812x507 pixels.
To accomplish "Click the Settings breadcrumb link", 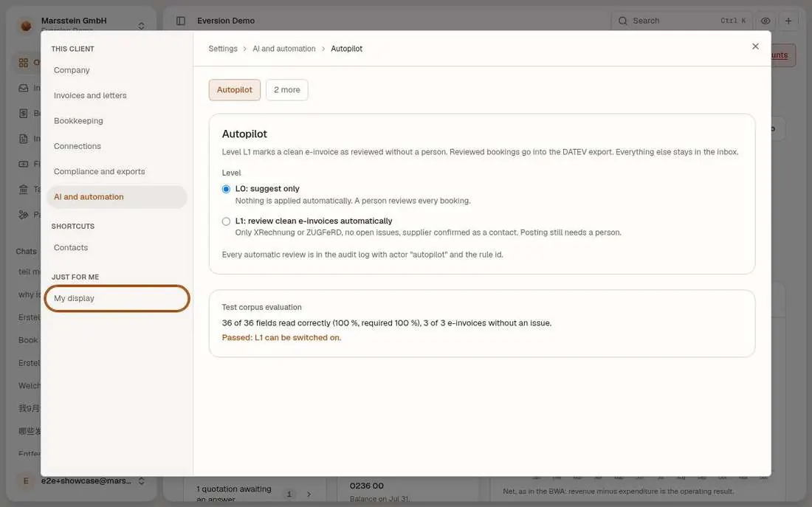I will tap(223, 49).
